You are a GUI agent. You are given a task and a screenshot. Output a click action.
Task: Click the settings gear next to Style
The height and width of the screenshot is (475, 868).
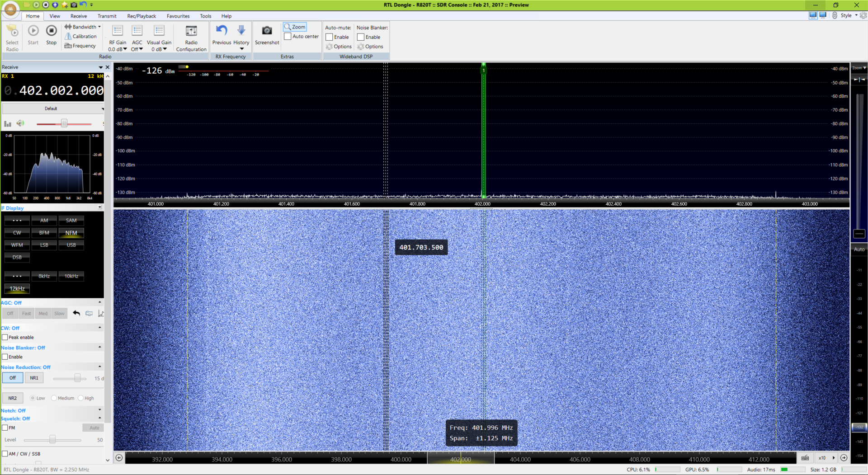tap(863, 15)
